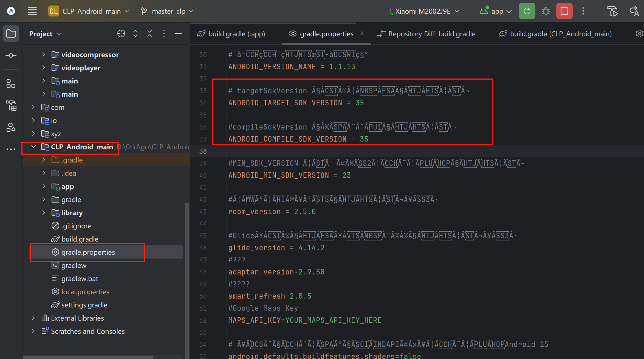Collapse the CLP_Android_main root folder

coord(33,147)
